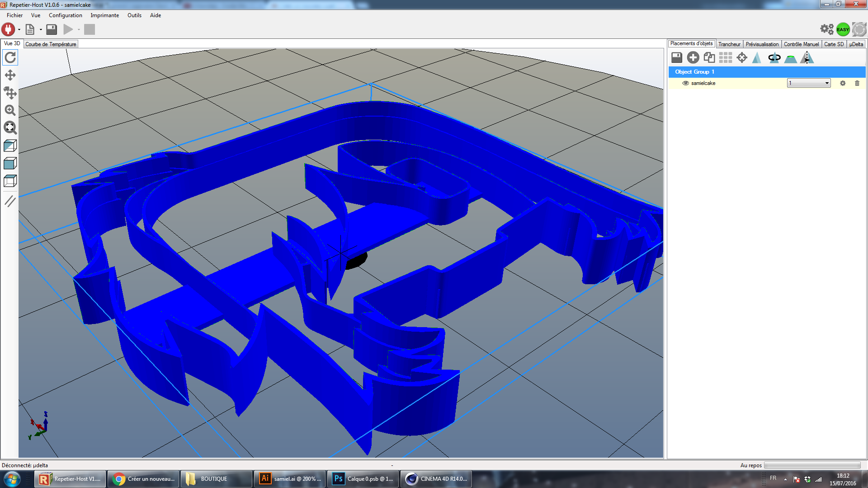Toggle parallel projection diagonal lines icon
This screenshot has height=488, width=868.
pyautogui.click(x=10, y=201)
